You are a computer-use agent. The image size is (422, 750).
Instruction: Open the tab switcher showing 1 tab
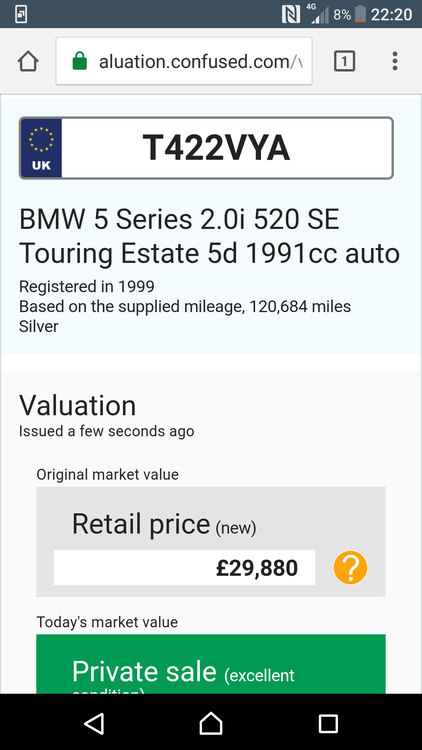click(344, 61)
